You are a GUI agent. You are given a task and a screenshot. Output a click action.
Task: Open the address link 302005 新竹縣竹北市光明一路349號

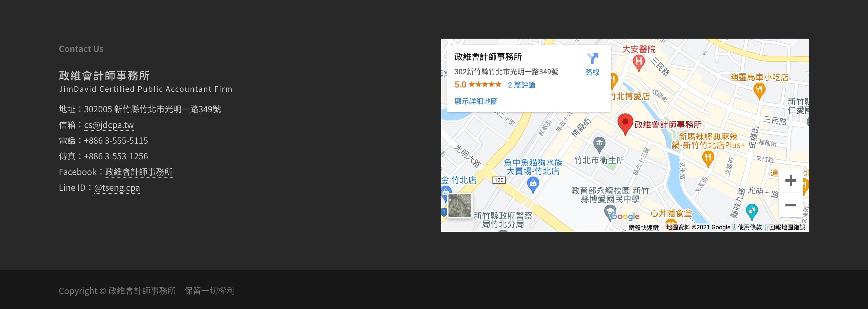coord(152,109)
